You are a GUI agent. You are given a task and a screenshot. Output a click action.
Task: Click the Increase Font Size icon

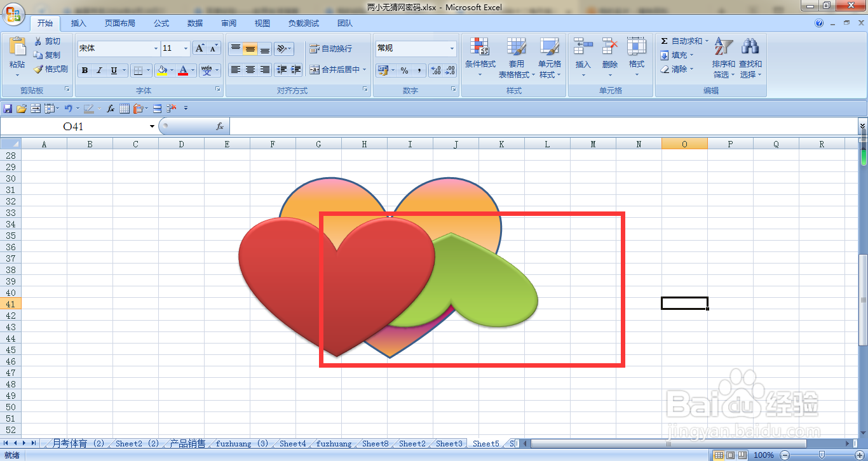coord(200,48)
